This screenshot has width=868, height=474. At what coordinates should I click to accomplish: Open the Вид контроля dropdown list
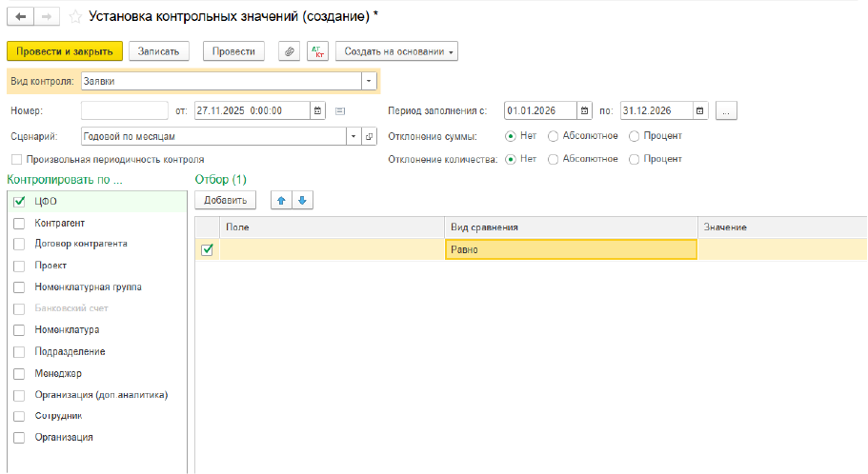(369, 81)
